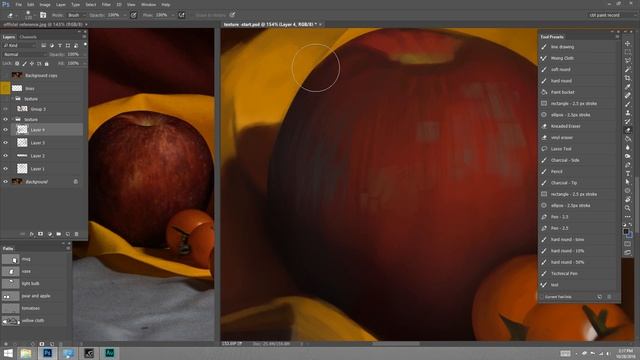Select the Eraser tool in the toolbar
This screenshot has height=360, width=640.
(628, 130)
